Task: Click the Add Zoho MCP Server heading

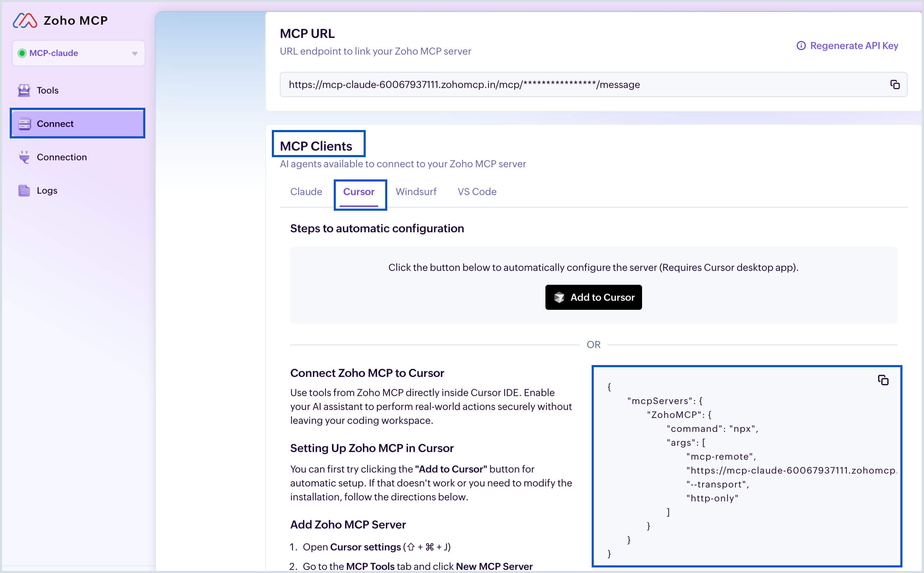Action: (348, 524)
